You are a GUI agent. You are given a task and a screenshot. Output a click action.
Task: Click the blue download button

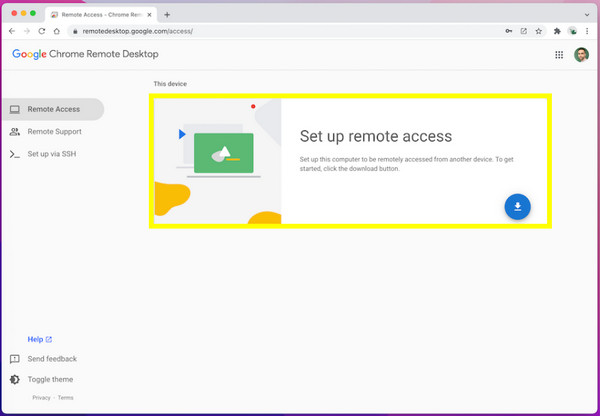tap(517, 207)
